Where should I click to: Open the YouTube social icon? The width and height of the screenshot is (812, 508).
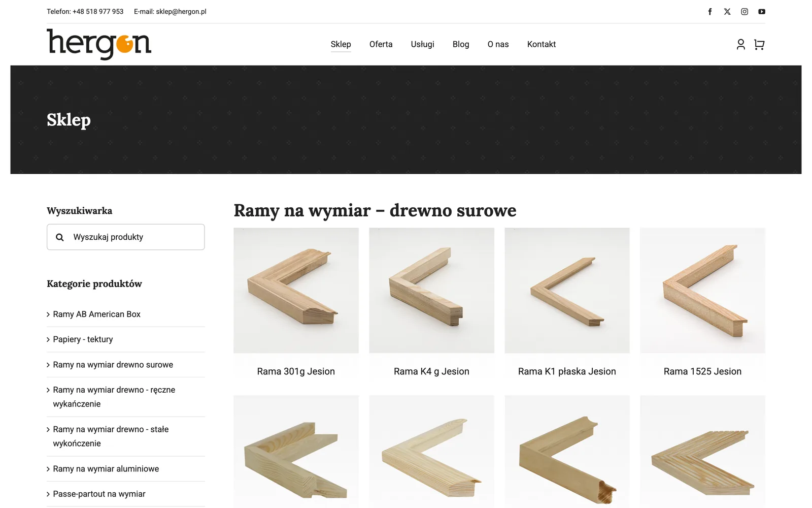[762, 12]
